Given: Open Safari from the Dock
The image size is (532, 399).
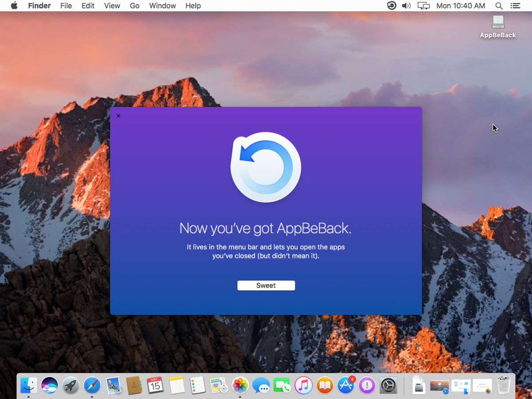Looking at the screenshot, I should 92,385.
